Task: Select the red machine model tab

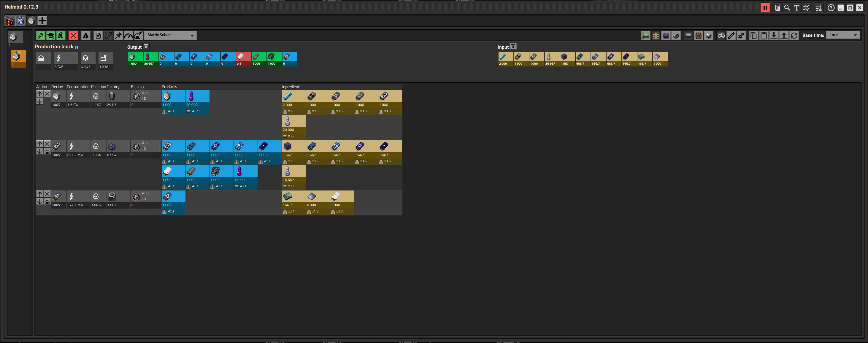Action: 9,20
